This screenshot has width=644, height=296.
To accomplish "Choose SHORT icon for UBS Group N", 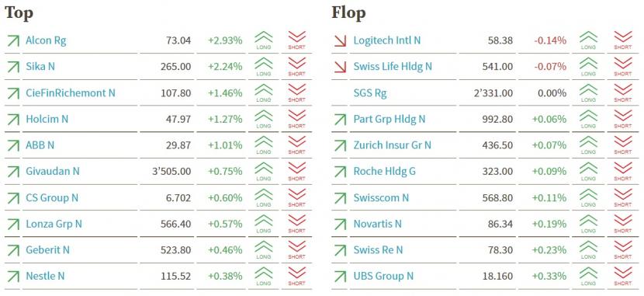I will pyautogui.click(x=622, y=277).
